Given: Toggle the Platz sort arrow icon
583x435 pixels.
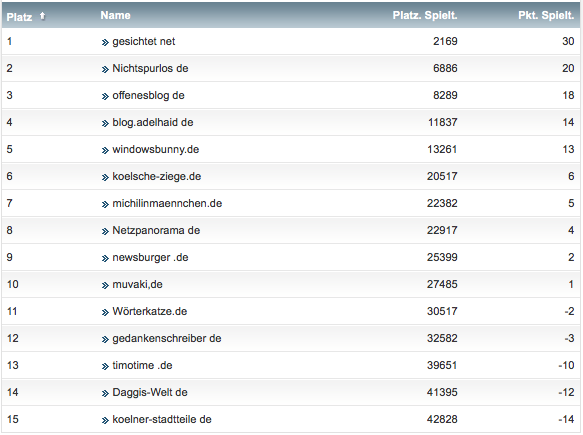Looking at the screenshot, I should tap(42, 16).
